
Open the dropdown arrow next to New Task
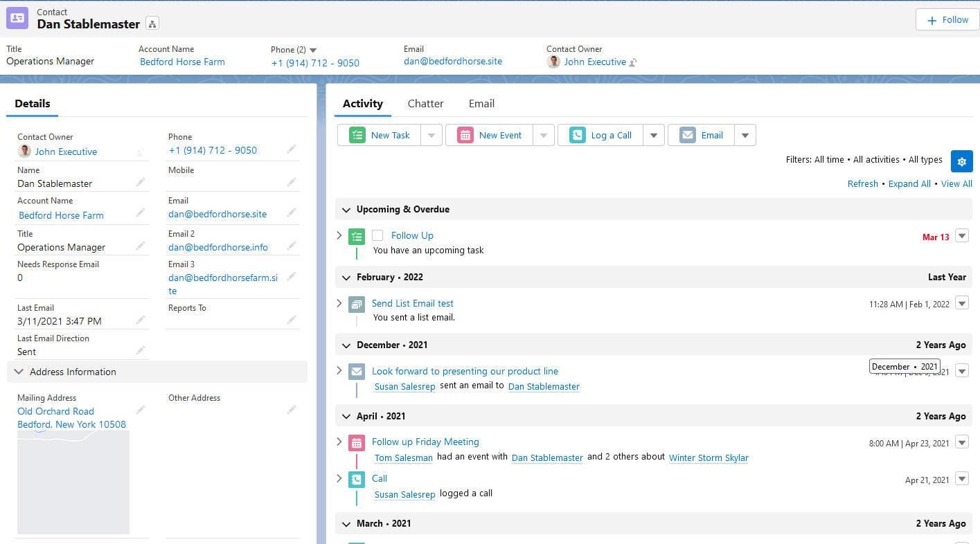tap(431, 135)
